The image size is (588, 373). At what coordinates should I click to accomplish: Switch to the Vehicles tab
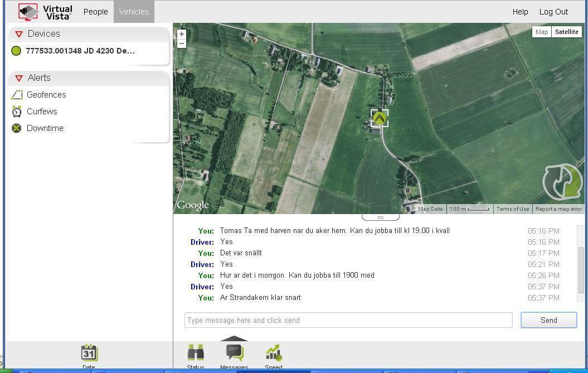(x=134, y=12)
